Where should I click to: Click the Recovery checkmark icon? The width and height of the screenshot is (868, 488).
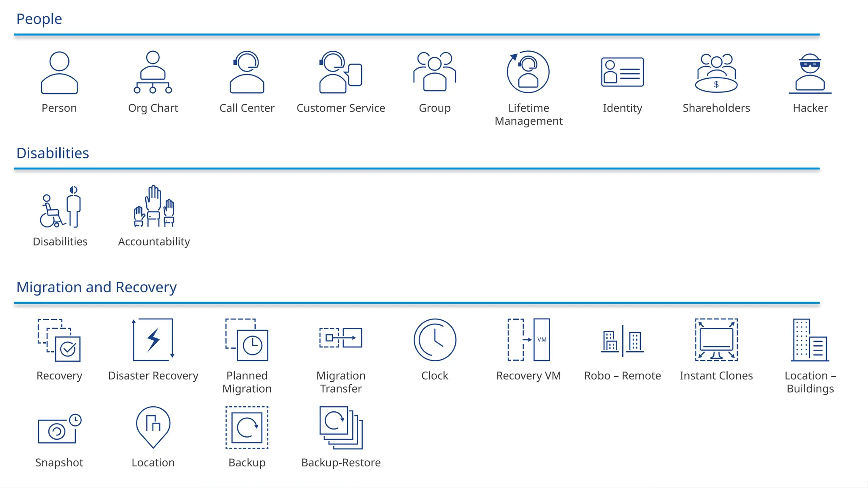[x=59, y=340]
